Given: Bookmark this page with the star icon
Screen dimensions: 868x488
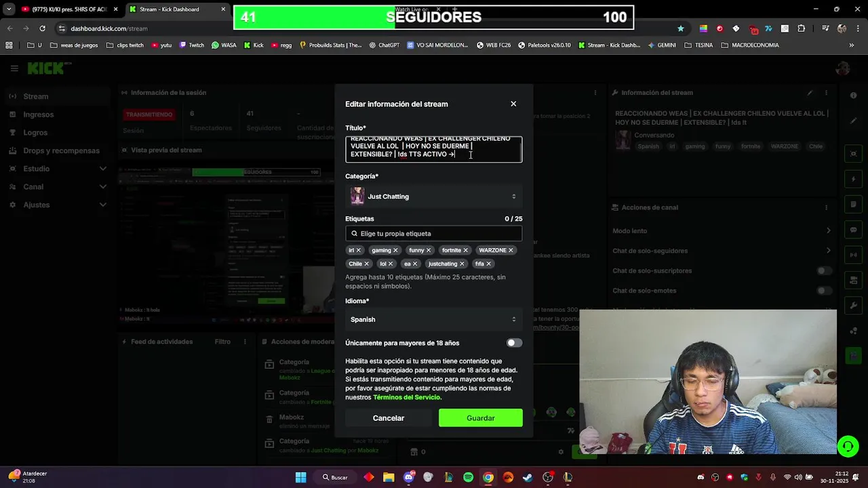Looking at the screenshot, I should tap(681, 28).
